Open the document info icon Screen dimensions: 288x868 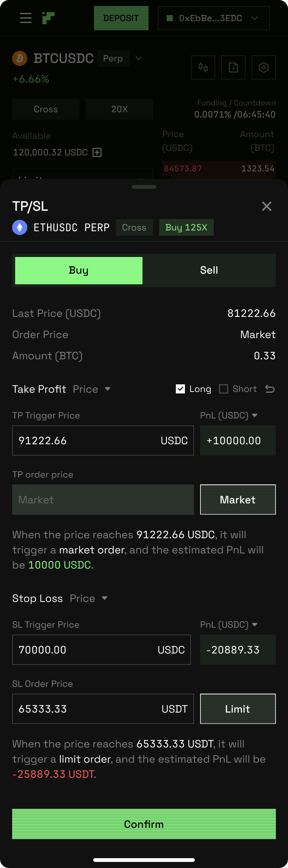click(233, 67)
